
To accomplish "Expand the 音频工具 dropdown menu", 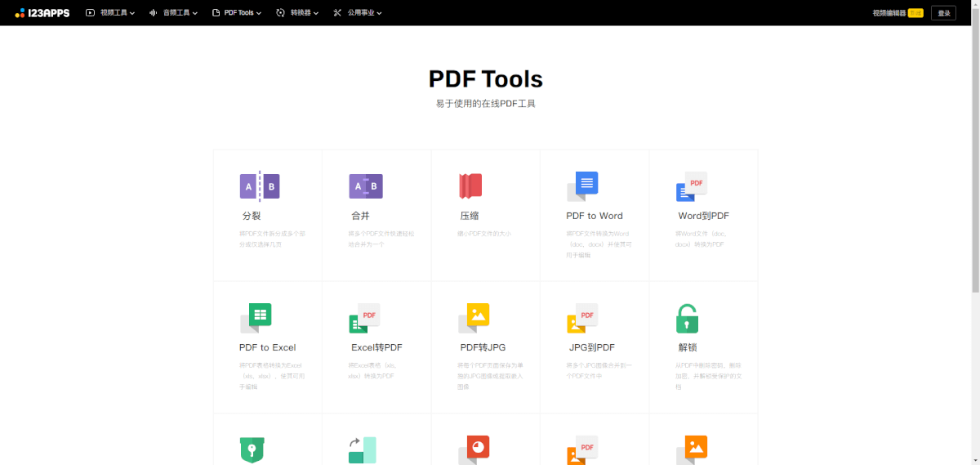I will (174, 13).
